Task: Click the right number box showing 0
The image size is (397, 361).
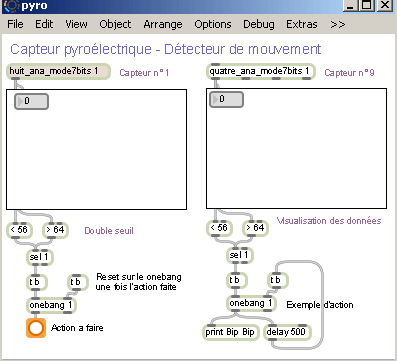Action: pyautogui.click(x=226, y=100)
